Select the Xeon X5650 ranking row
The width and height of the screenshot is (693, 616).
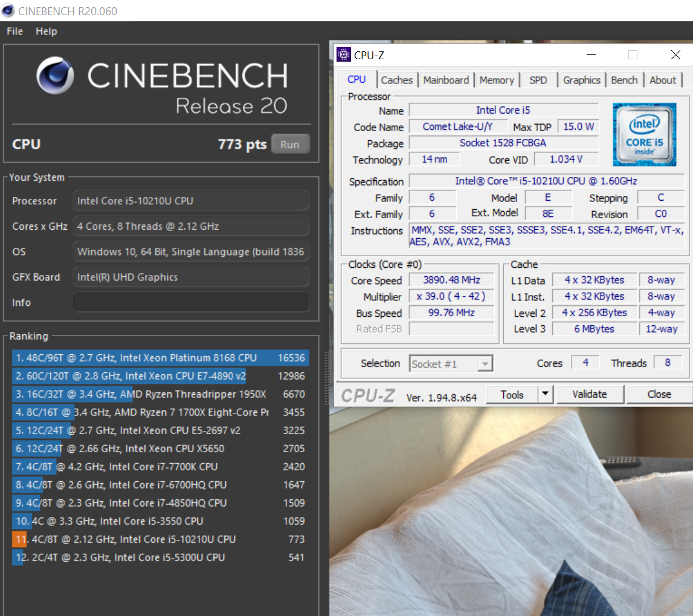tap(160, 449)
